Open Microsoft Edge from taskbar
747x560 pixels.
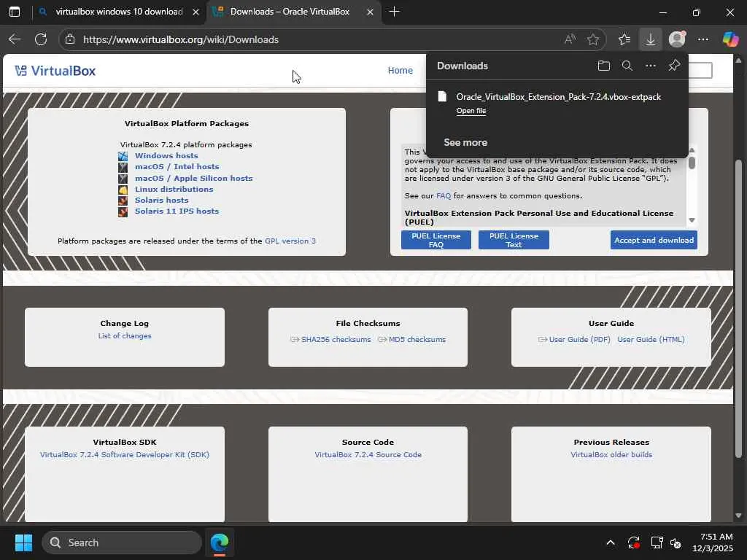point(220,542)
